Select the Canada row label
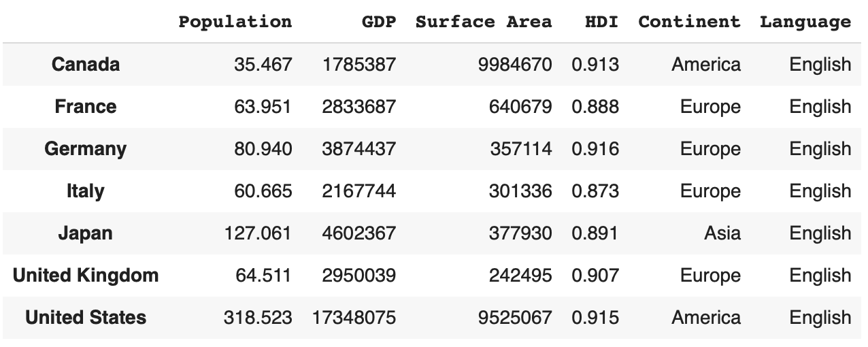This screenshot has width=868, height=347. 86,65
